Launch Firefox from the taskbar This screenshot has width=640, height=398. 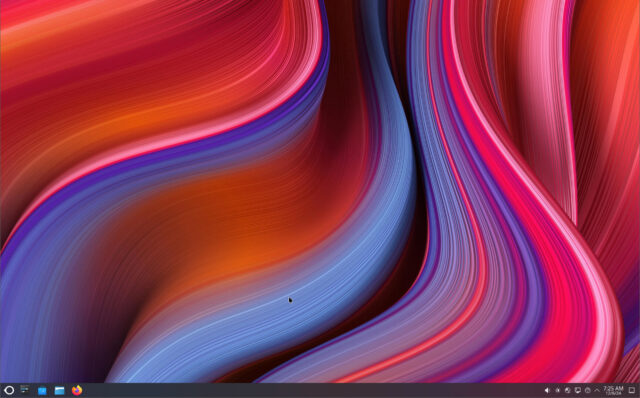(77, 390)
